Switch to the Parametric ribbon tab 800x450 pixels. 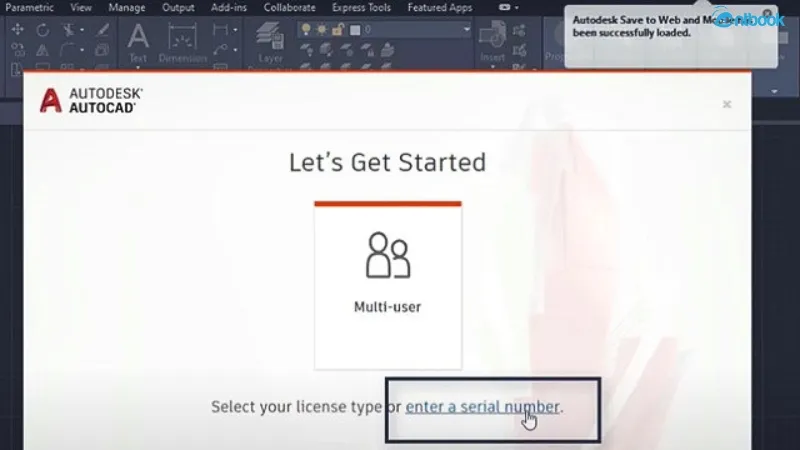pos(31,8)
